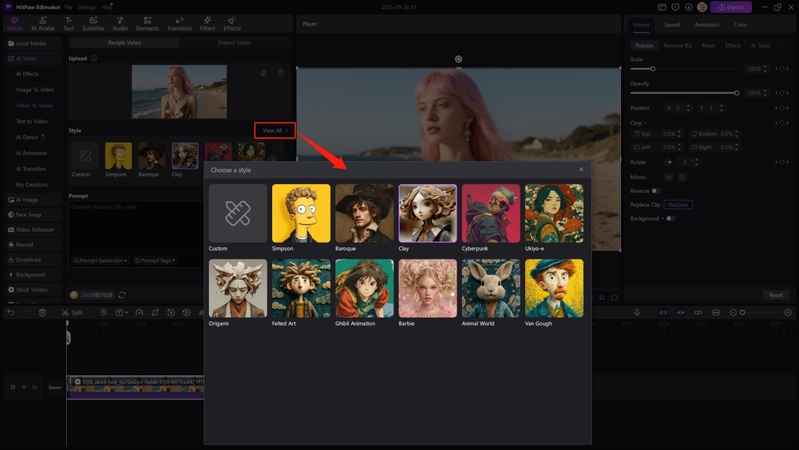Viewport: 799px width, 450px height.
Task: Click the edit pencil icon on uploaded video
Action: (x=264, y=73)
